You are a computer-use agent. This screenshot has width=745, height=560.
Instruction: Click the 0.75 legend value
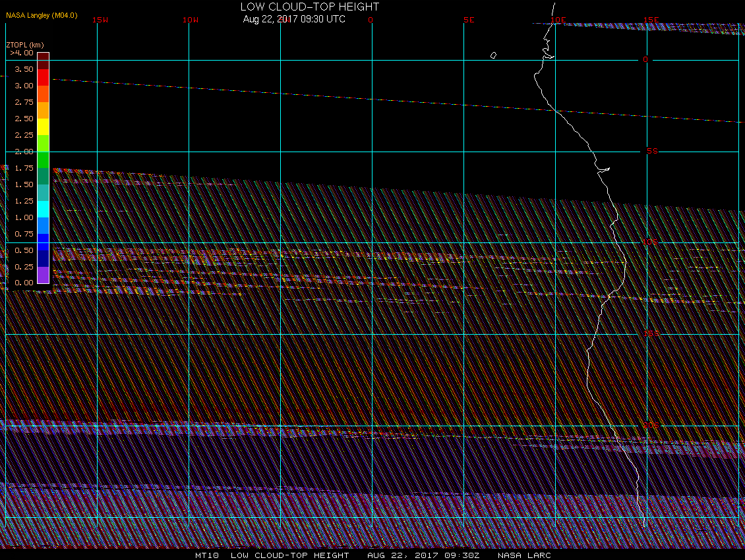coord(24,234)
